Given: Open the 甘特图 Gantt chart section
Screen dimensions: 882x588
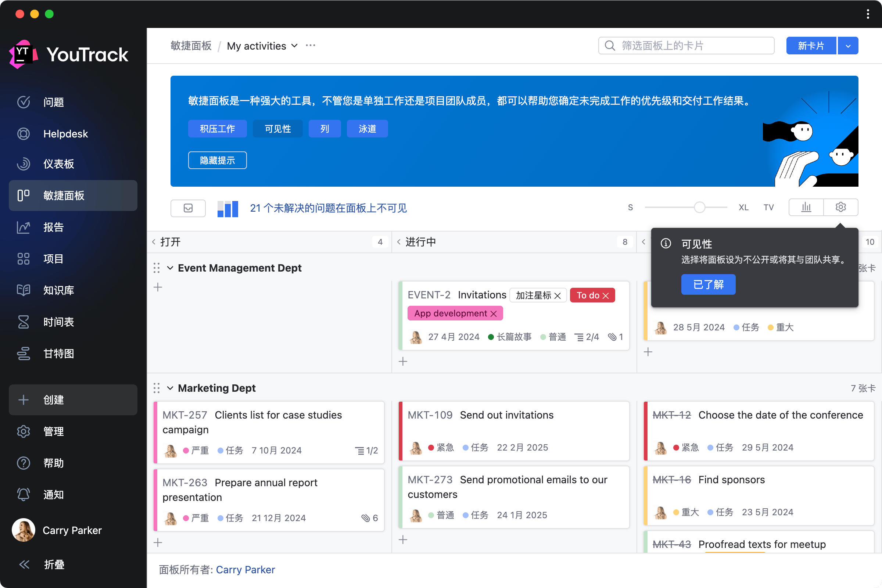Looking at the screenshot, I should pyautogui.click(x=58, y=353).
